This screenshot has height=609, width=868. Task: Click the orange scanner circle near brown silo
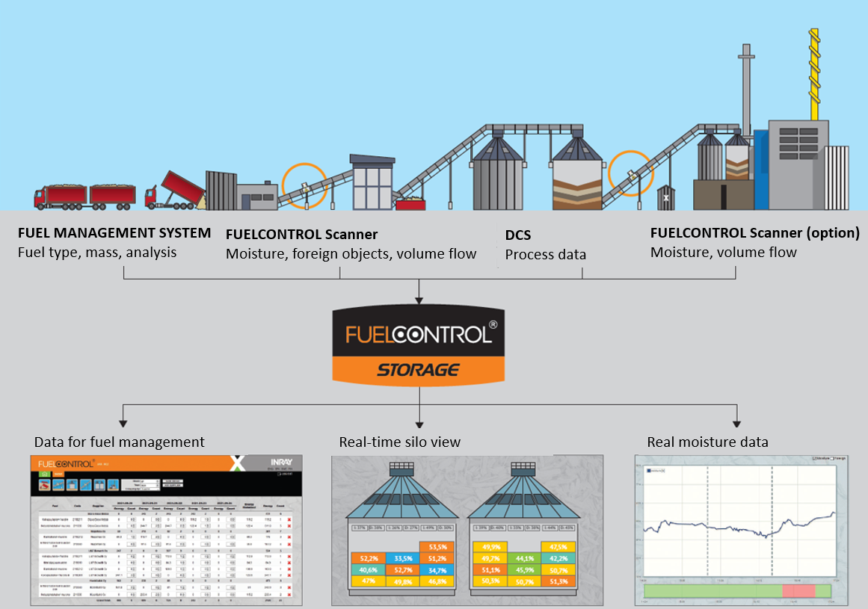630,173
